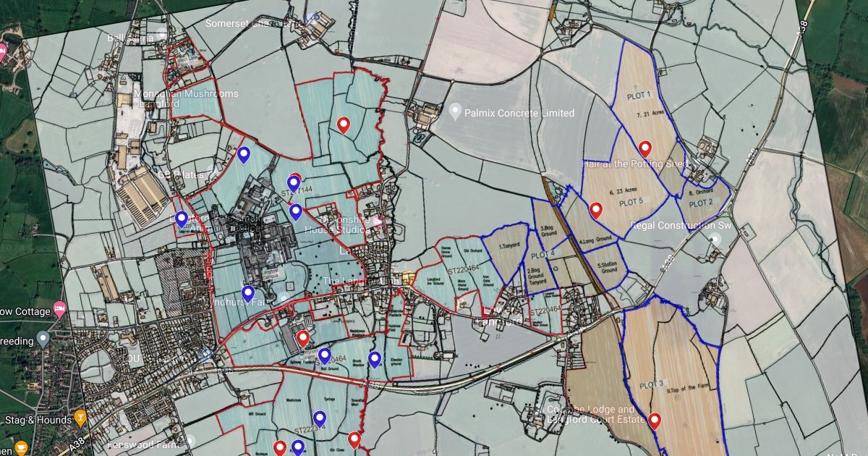Open Regal Construction Sw grey marker

click(x=715, y=239)
